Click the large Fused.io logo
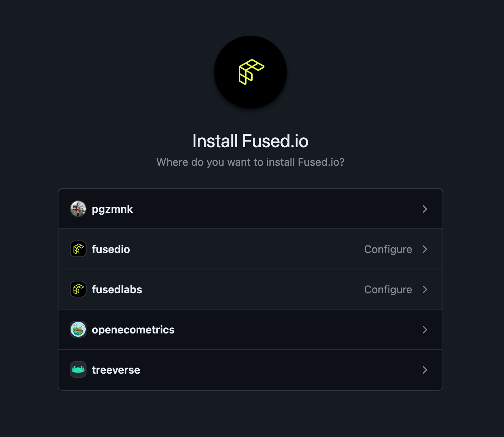 (250, 72)
